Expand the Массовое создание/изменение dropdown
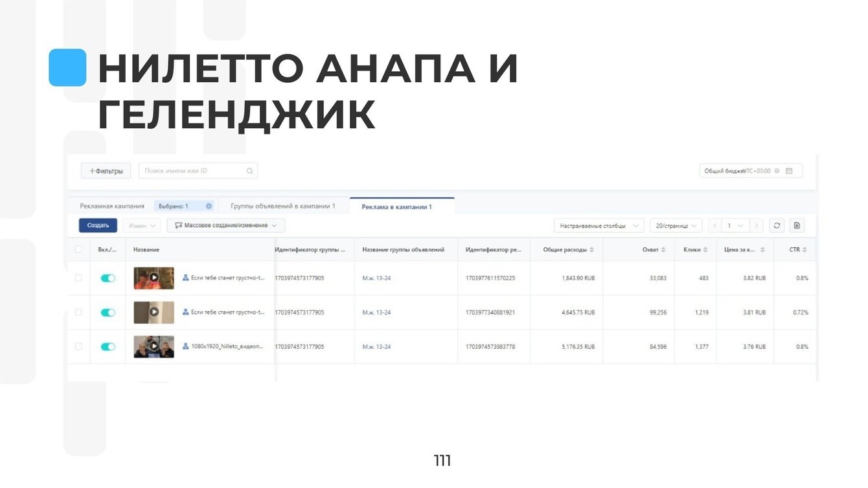The height and width of the screenshot is (488, 868). (226, 226)
